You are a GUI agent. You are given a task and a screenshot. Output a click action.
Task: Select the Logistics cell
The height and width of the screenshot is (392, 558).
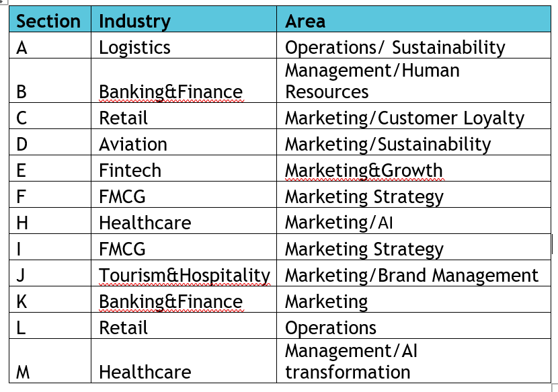pos(184,45)
